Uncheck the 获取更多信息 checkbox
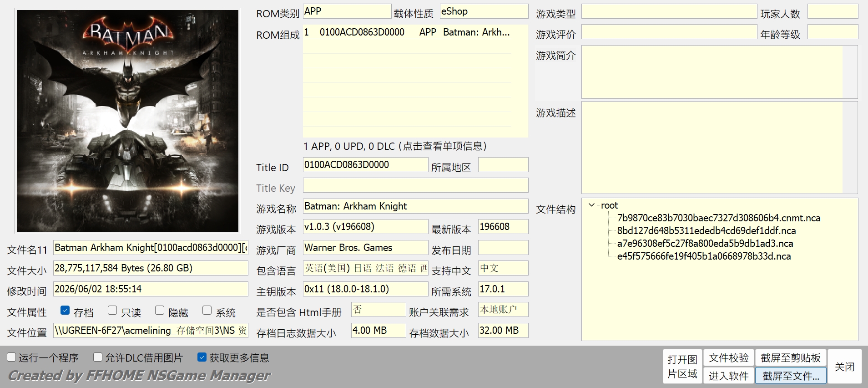Image resolution: width=868 pixels, height=388 pixels. click(x=202, y=357)
